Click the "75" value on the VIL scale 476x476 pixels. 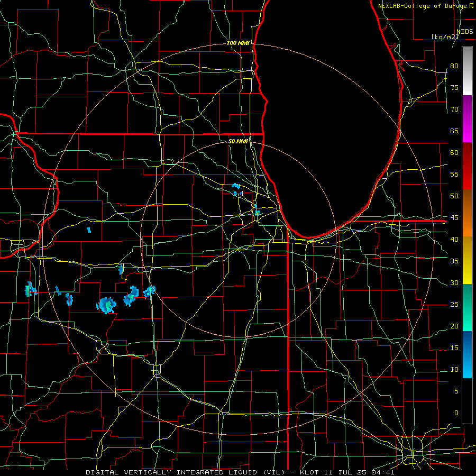[454, 88]
